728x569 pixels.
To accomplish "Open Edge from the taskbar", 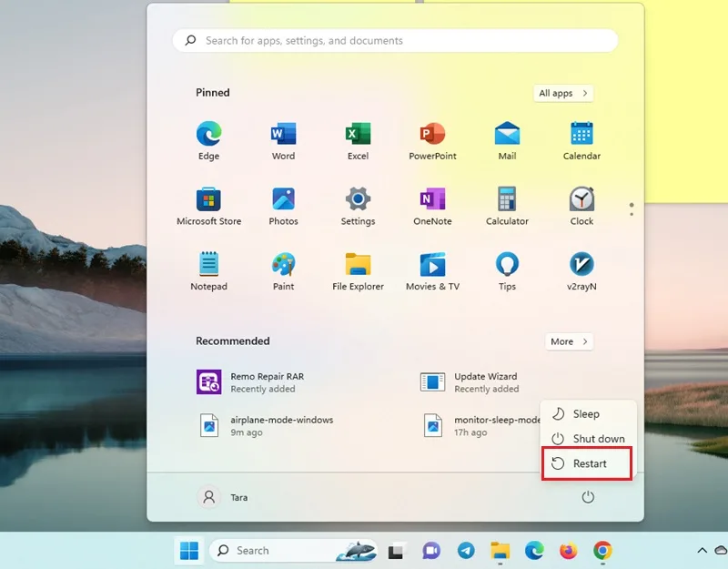I will (x=534, y=551).
